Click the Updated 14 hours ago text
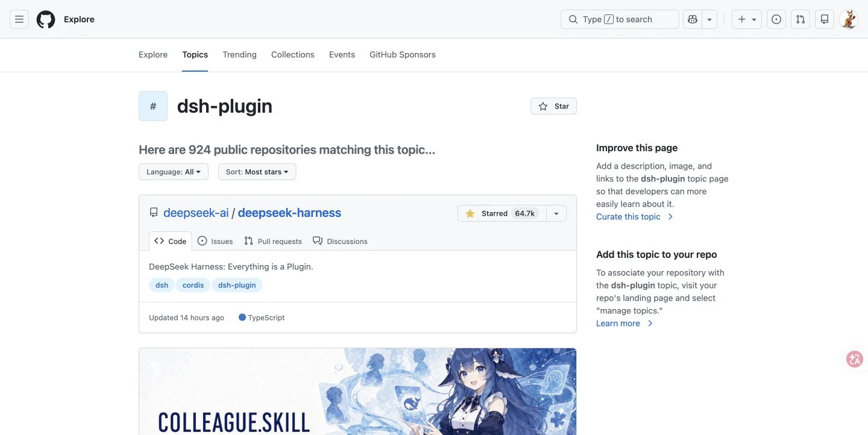 tap(186, 318)
